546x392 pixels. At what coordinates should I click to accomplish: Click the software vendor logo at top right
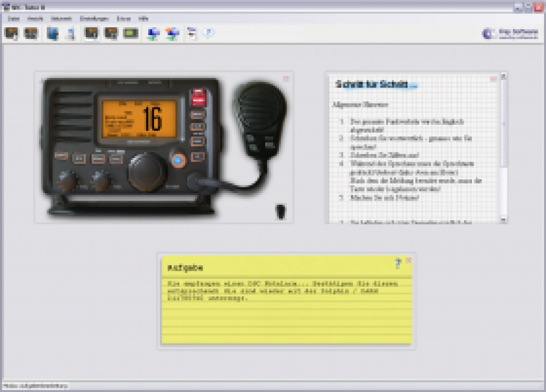[510, 34]
